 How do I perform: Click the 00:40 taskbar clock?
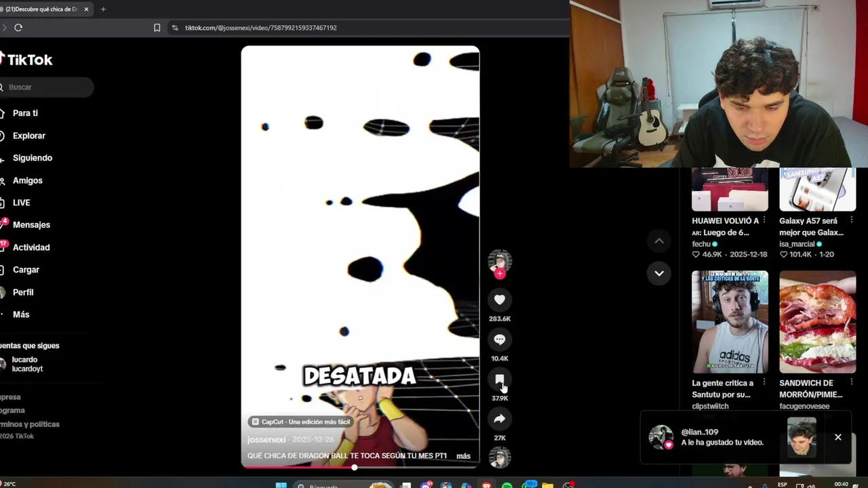[x=841, y=485]
